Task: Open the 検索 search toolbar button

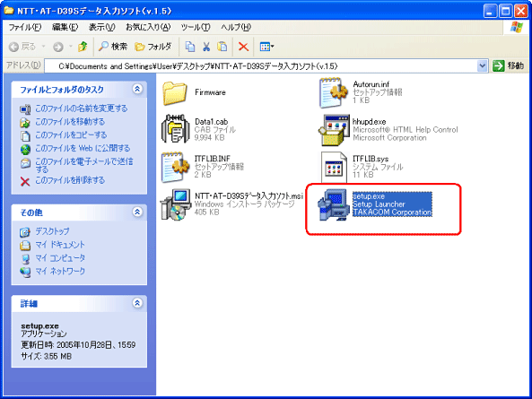Action: 113,47
